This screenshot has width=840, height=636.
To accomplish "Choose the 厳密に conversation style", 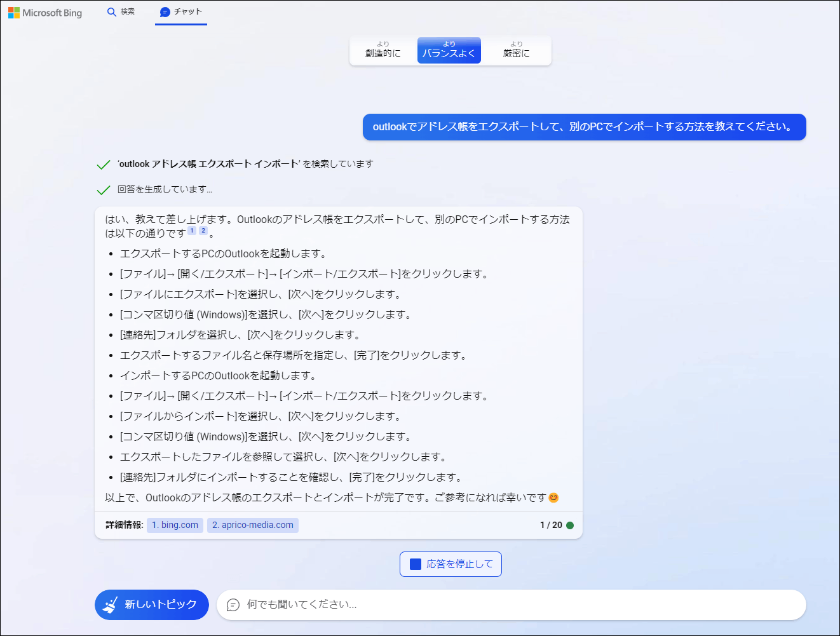I will pyautogui.click(x=516, y=50).
